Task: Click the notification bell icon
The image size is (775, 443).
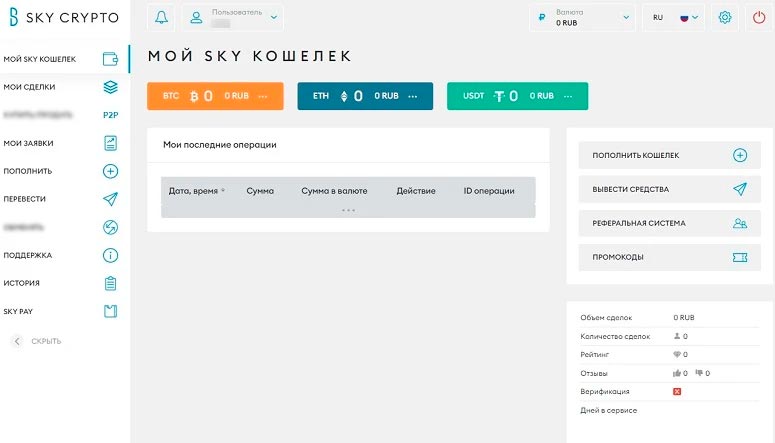Action: click(162, 18)
